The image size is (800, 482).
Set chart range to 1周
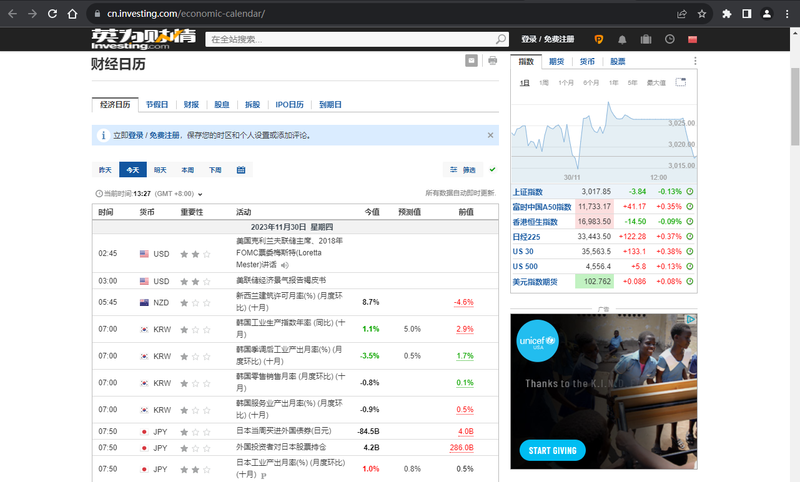coord(544,83)
